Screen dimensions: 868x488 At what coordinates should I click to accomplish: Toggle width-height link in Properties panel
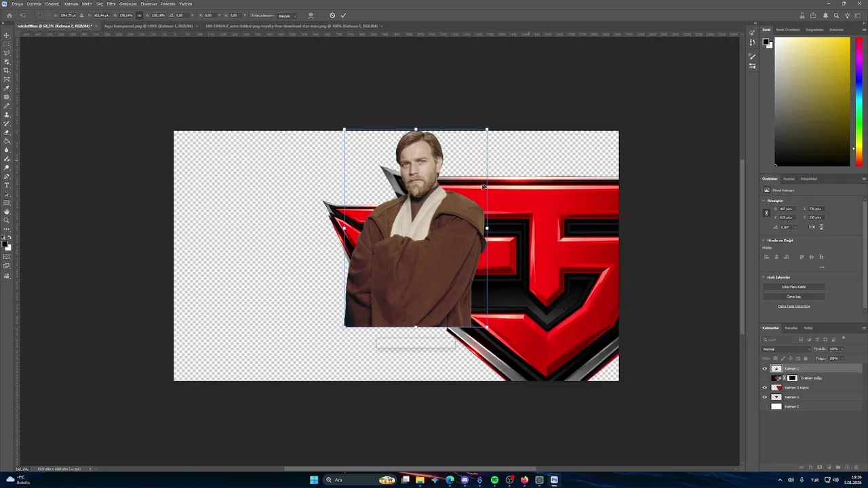(x=766, y=213)
